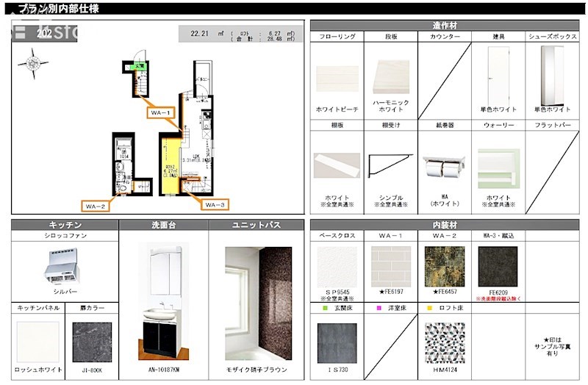Select the ホワイトビーチ flooring swatch

pyautogui.click(x=337, y=78)
